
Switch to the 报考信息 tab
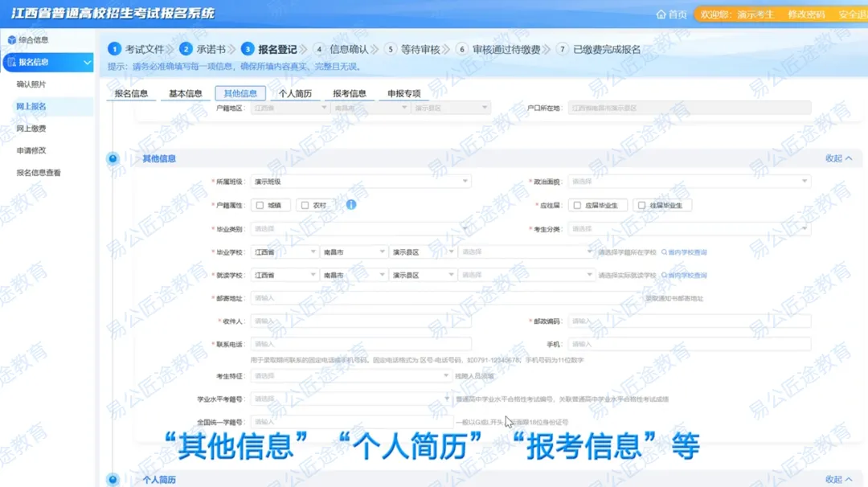point(350,93)
